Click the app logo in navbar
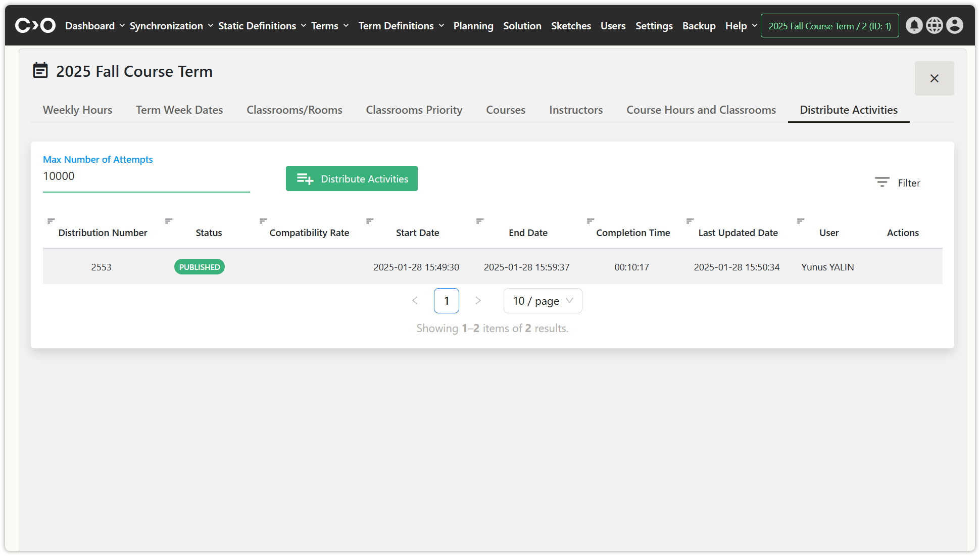Viewport: 980px width, 556px height. tap(35, 25)
